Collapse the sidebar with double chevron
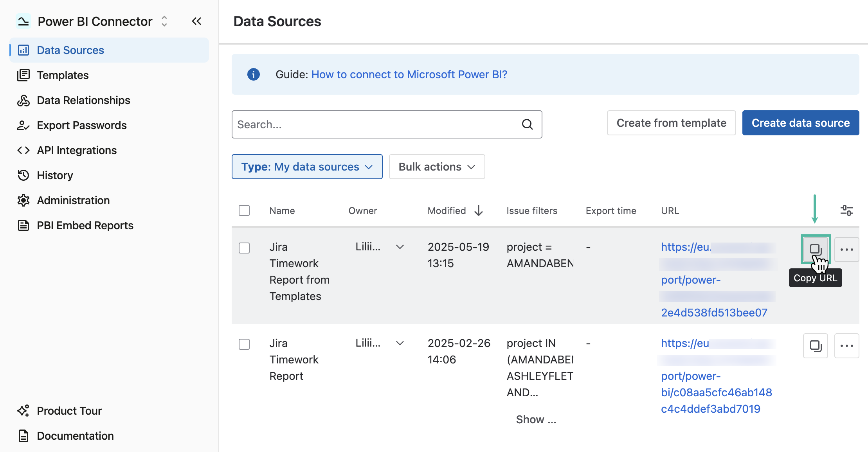This screenshot has height=453, width=868. (196, 21)
